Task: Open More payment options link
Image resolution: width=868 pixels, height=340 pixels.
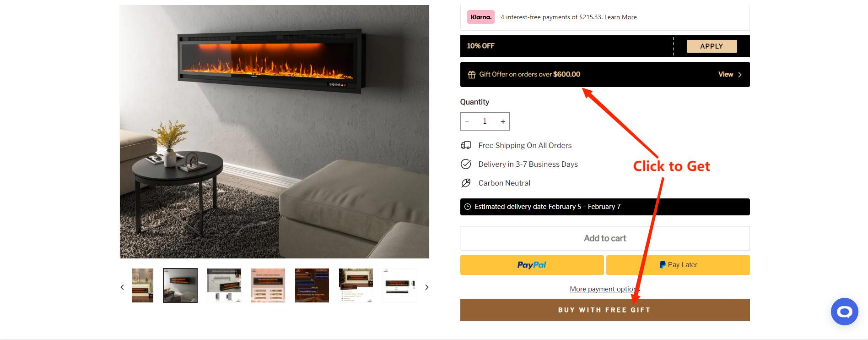Action: (x=604, y=289)
